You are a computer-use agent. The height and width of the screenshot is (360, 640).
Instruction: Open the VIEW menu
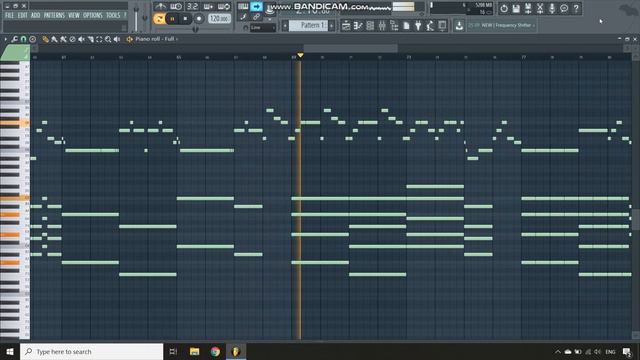(x=74, y=16)
